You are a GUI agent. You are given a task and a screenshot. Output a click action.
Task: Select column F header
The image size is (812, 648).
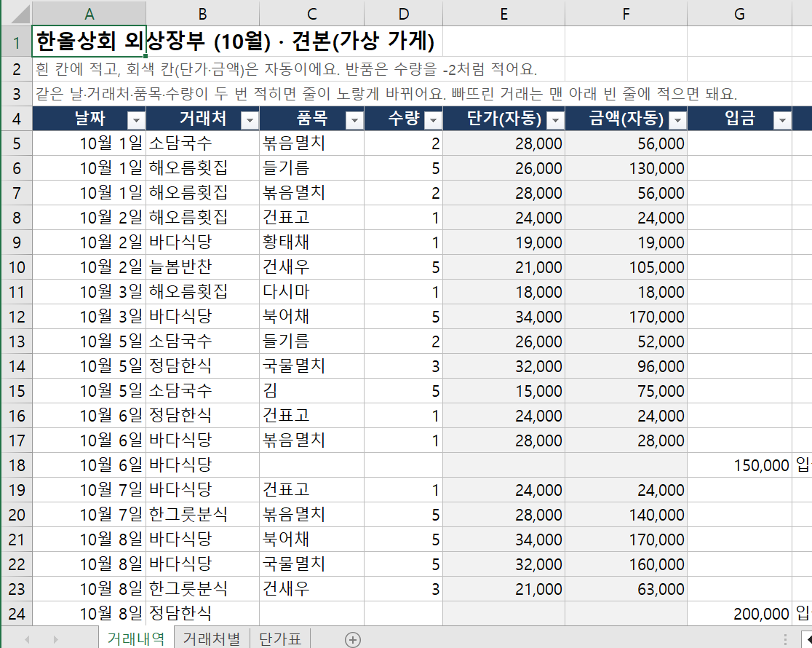tap(626, 14)
